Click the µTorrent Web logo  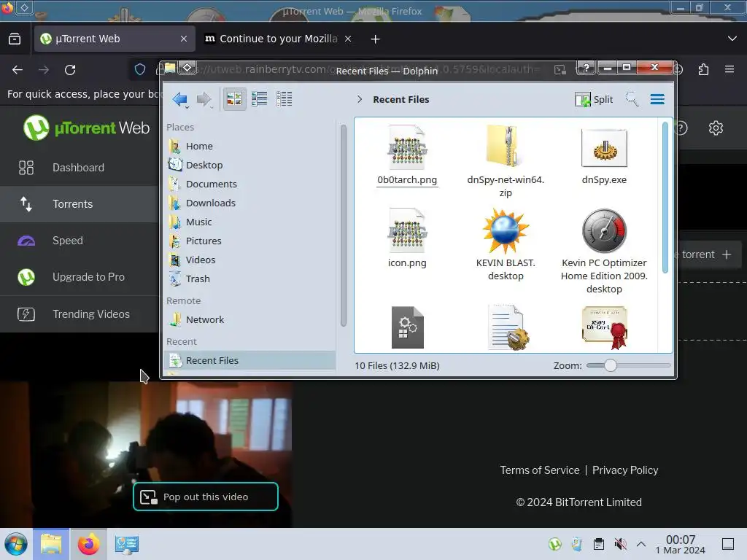click(x=86, y=128)
